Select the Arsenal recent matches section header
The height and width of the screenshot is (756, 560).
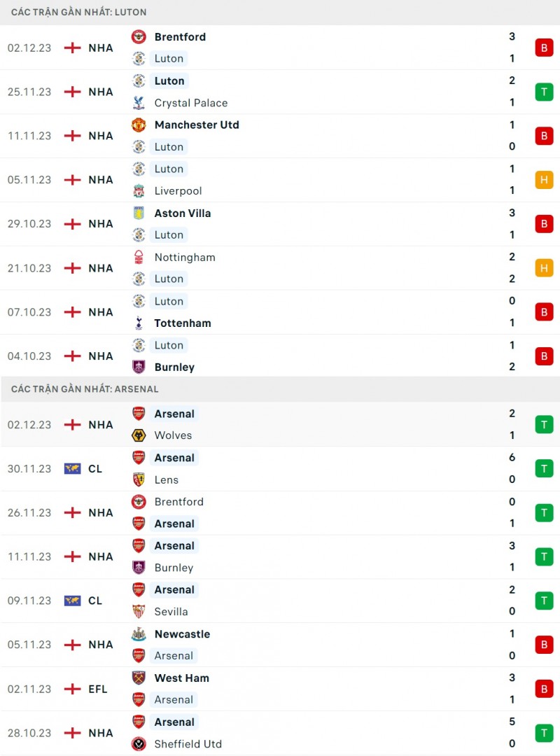[x=85, y=389]
